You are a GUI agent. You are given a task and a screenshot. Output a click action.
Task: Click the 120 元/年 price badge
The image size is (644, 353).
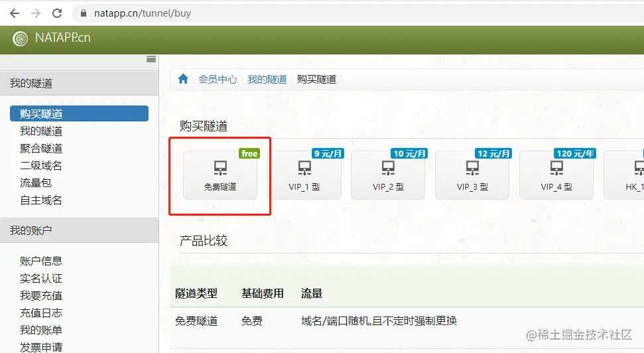(574, 153)
